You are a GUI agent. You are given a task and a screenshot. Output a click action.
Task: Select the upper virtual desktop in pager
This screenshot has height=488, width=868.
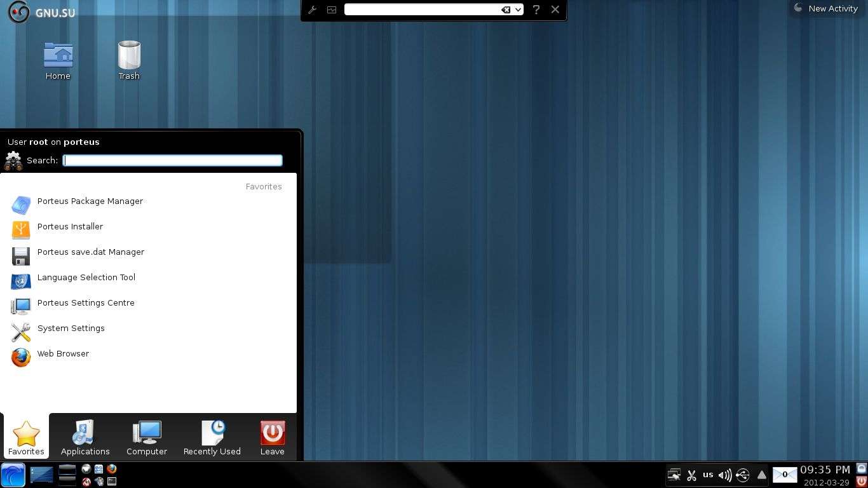(x=67, y=470)
